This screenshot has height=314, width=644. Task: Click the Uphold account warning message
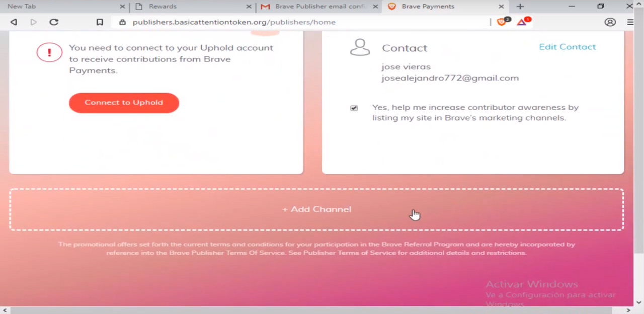click(171, 59)
